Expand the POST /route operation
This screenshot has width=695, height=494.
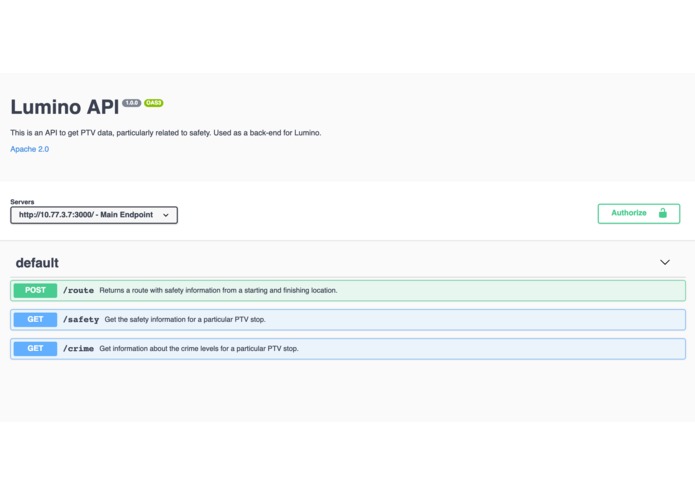point(348,291)
